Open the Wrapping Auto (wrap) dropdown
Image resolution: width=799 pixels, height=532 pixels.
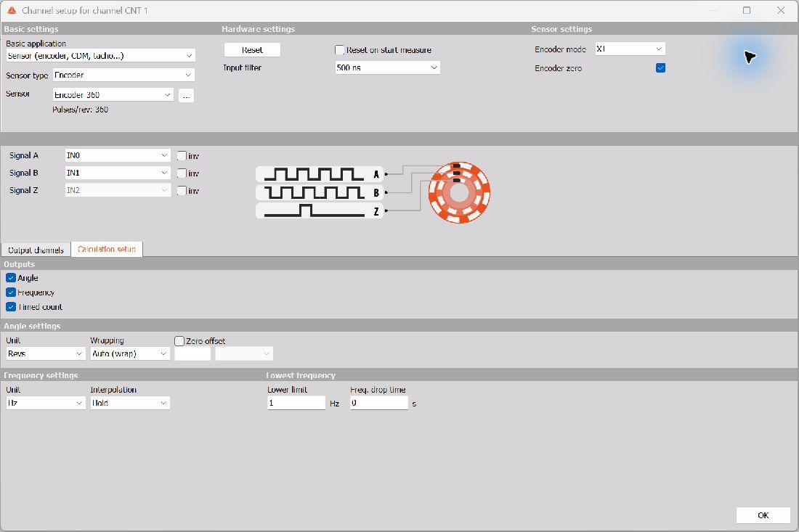130,353
